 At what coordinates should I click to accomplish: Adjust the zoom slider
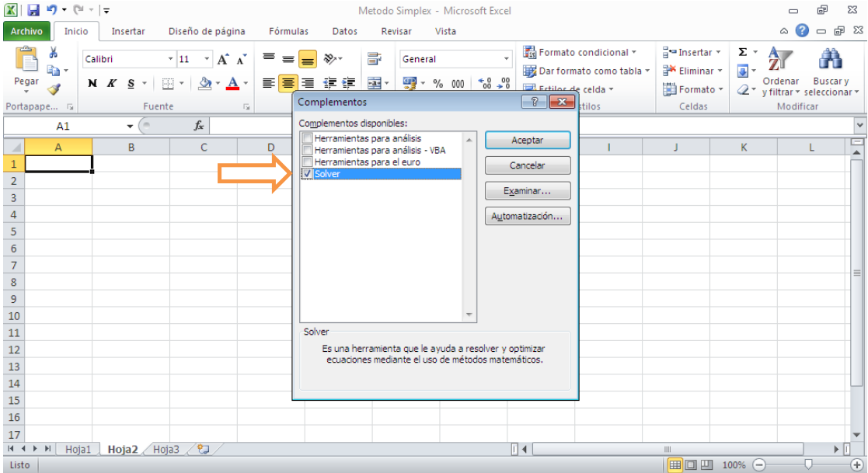click(x=808, y=464)
